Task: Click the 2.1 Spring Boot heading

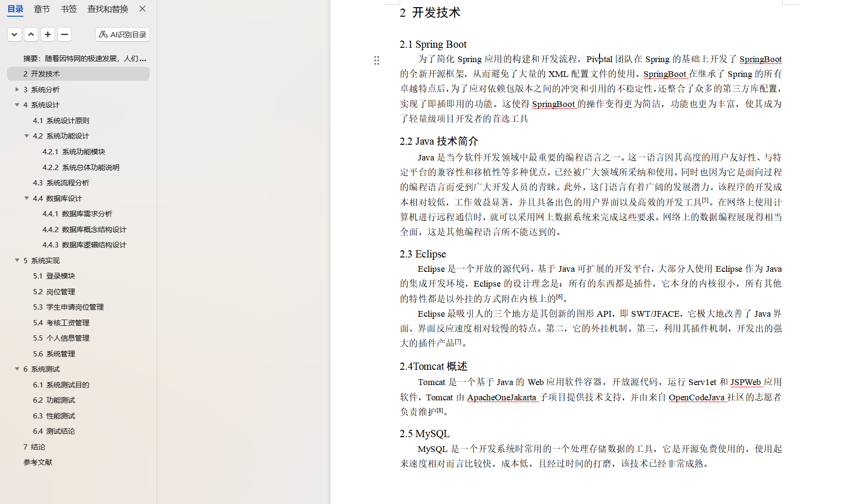Action: point(433,44)
